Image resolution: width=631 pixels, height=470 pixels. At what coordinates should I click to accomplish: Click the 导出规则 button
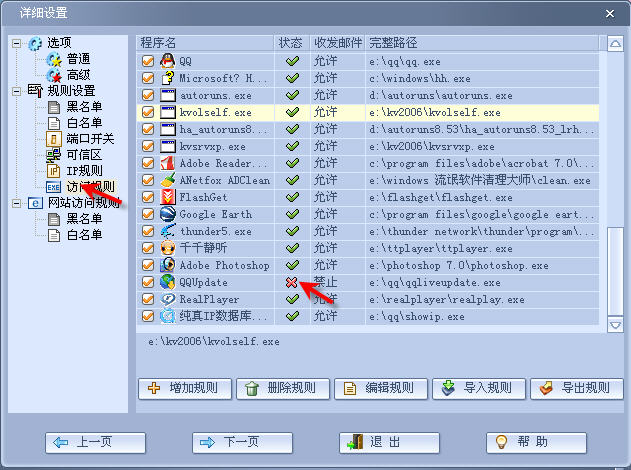[x=577, y=388]
